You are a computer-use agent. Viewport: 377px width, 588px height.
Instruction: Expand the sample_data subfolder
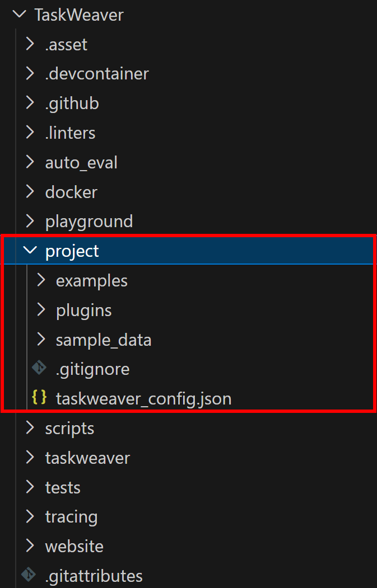pyautogui.click(x=40, y=340)
